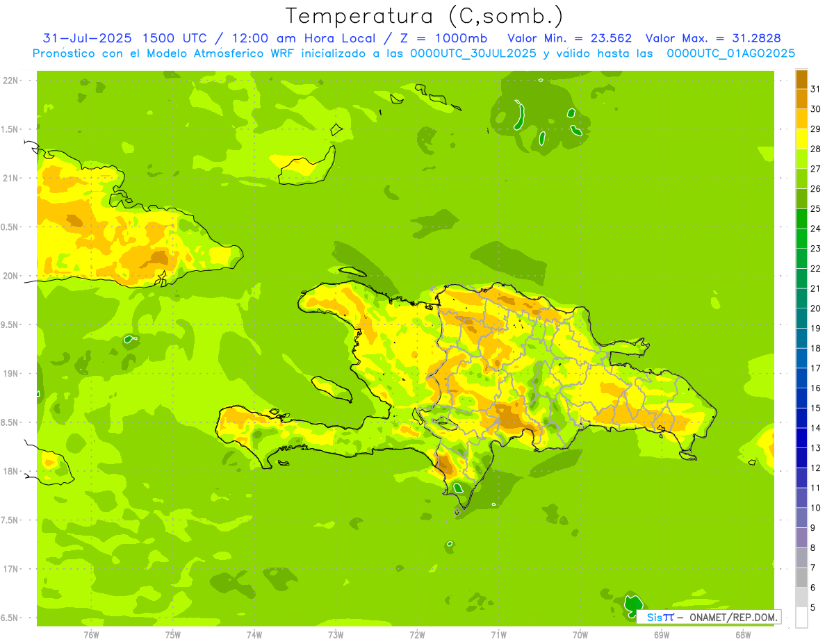Viewport: 834px width, 644px height.
Task: Pick the 12–13 dark blue color bar segment
Action: coord(801,458)
